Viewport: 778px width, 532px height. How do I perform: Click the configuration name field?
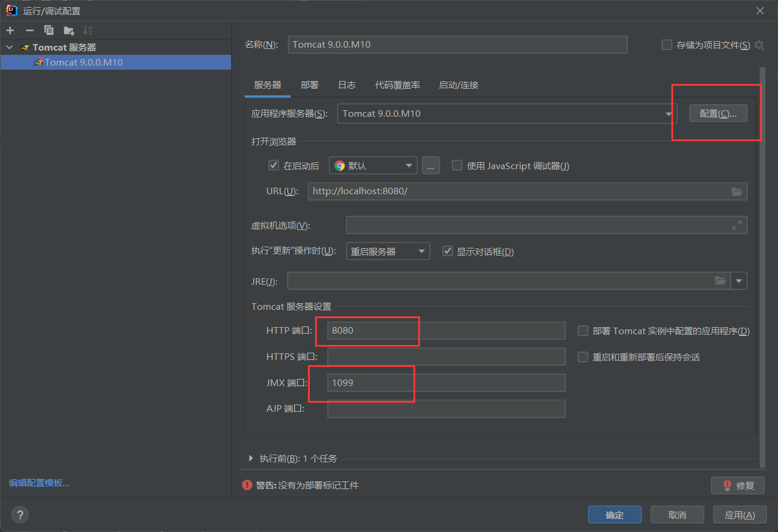[x=458, y=45]
